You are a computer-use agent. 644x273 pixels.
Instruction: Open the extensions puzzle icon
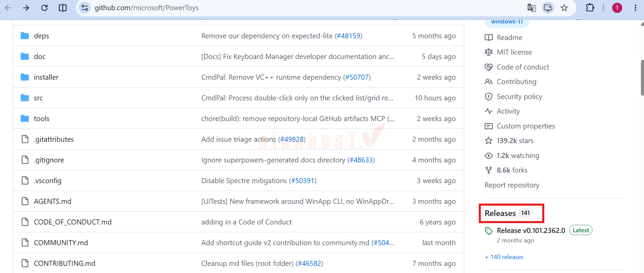(590, 8)
